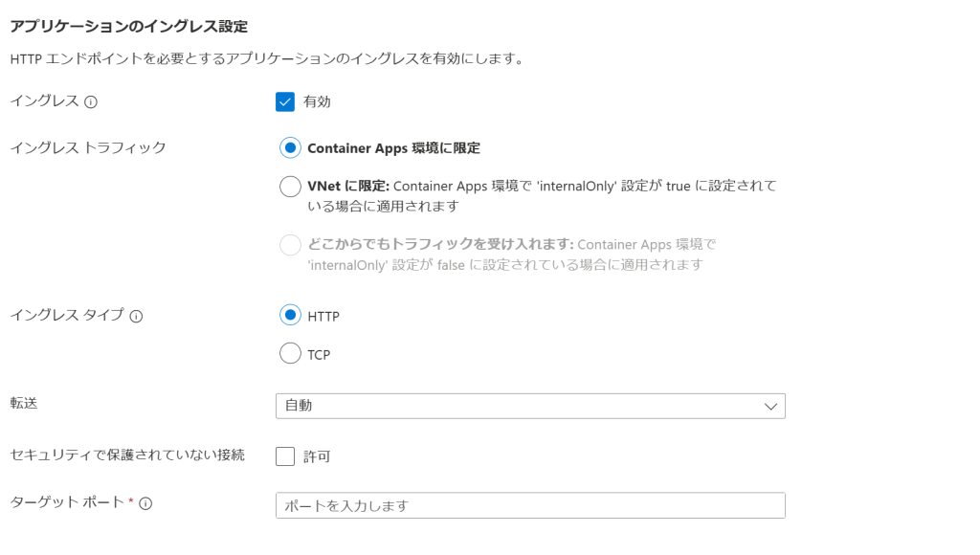Choose HTTP as ingress type
This screenshot has width=980, height=555.
click(x=290, y=315)
